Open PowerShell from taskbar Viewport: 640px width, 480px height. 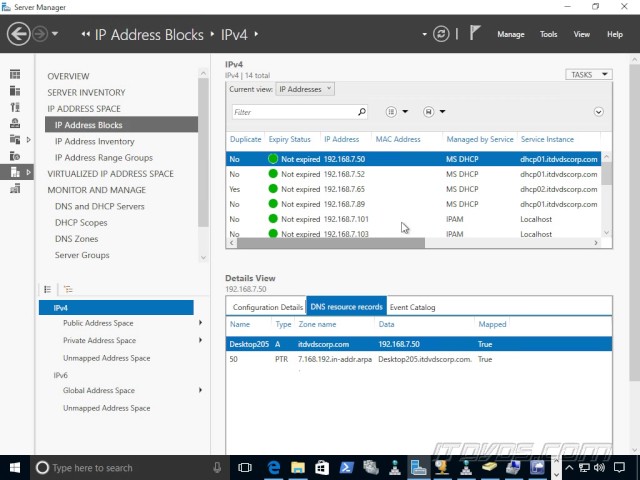click(x=347, y=468)
